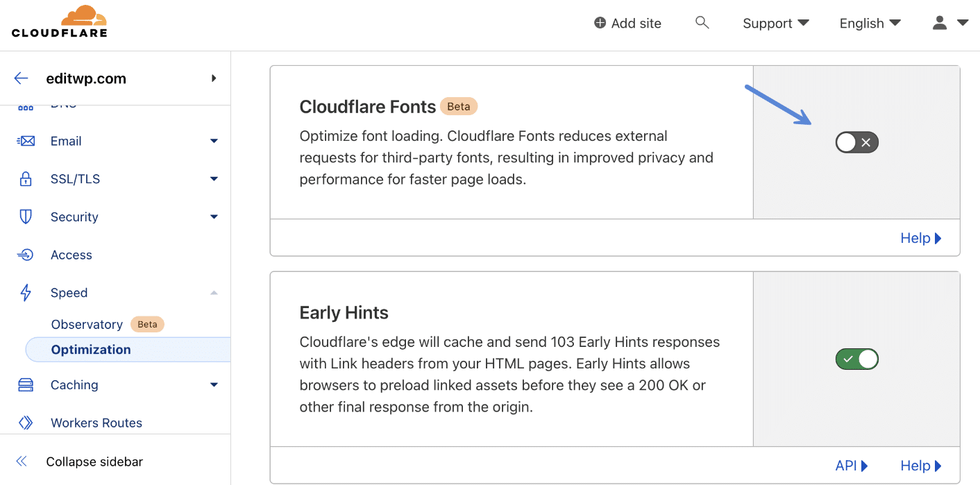The width and height of the screenshot is (980, 485).
Task: Switch to the Observatory page
Action: point(87,324)
